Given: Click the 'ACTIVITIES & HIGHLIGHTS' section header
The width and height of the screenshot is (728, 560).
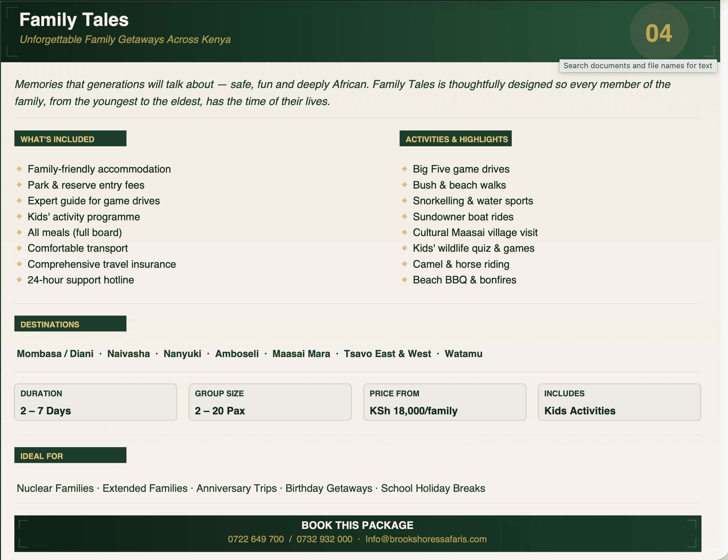Looking at the screenshot, I should 455,139.
